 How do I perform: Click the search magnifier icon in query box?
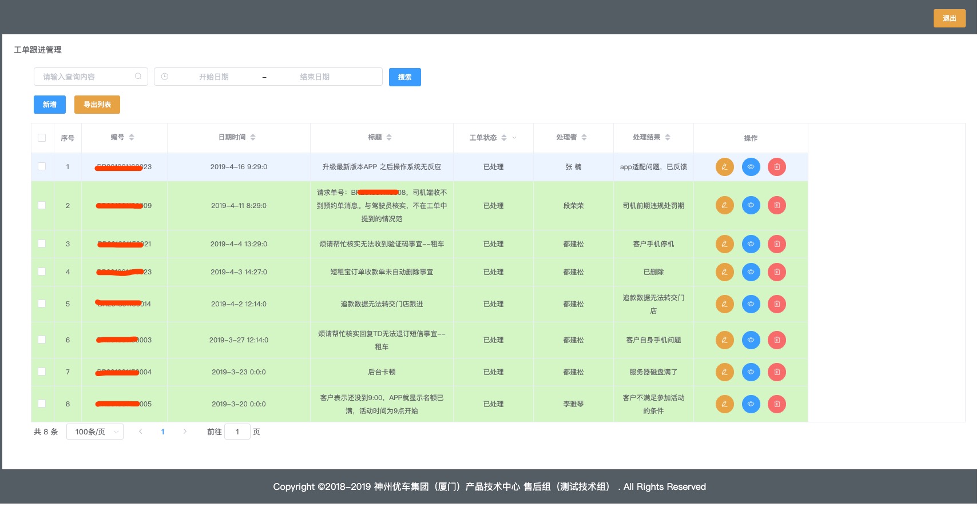138,77
